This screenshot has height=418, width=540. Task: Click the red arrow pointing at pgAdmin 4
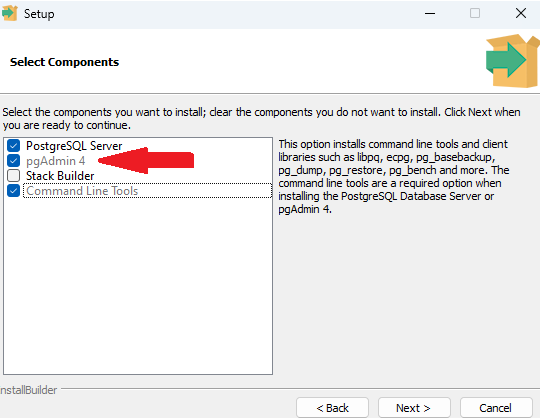click(146, 160)
